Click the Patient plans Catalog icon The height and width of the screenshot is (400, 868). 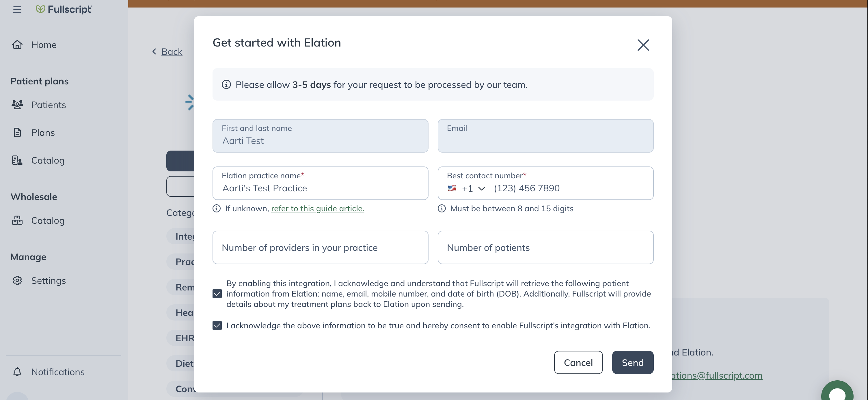point(17,160)
